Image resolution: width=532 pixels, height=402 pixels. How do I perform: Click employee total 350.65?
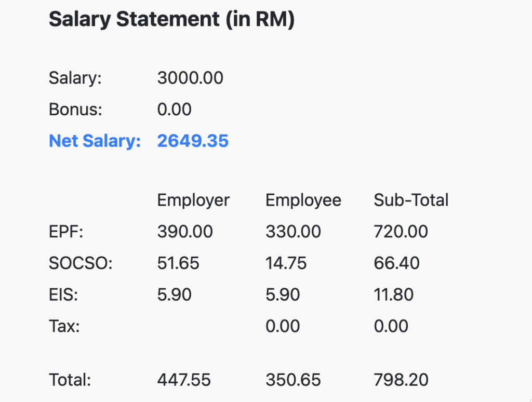293,380
